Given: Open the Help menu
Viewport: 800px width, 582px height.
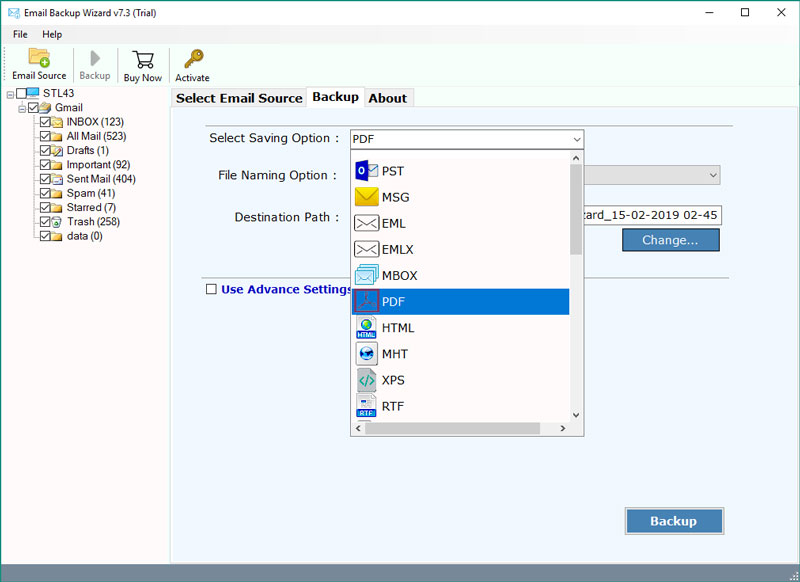Looking at the screenshot, I should click(x=52, y=33).
